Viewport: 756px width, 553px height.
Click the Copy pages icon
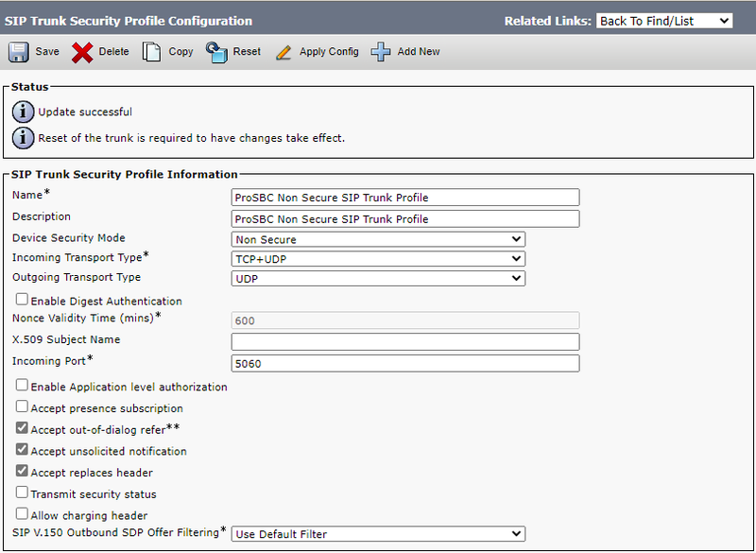pyautogui.click(x=151, y=52)
